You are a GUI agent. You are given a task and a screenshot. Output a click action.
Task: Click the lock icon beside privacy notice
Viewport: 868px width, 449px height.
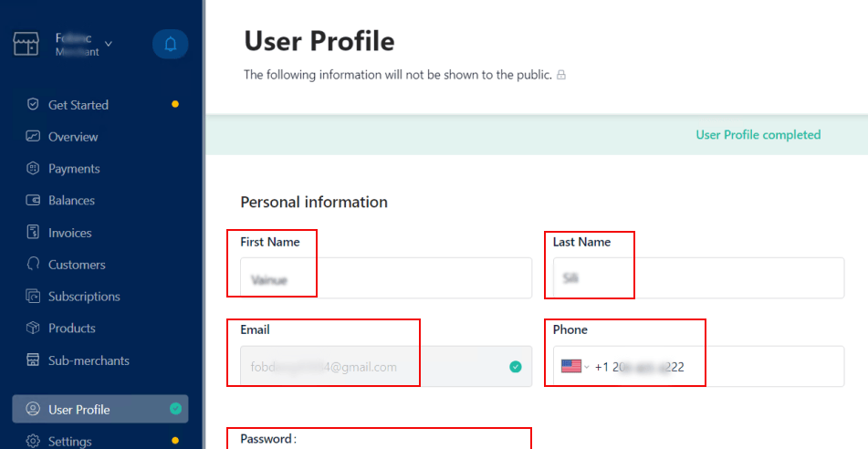coord(561,75)
